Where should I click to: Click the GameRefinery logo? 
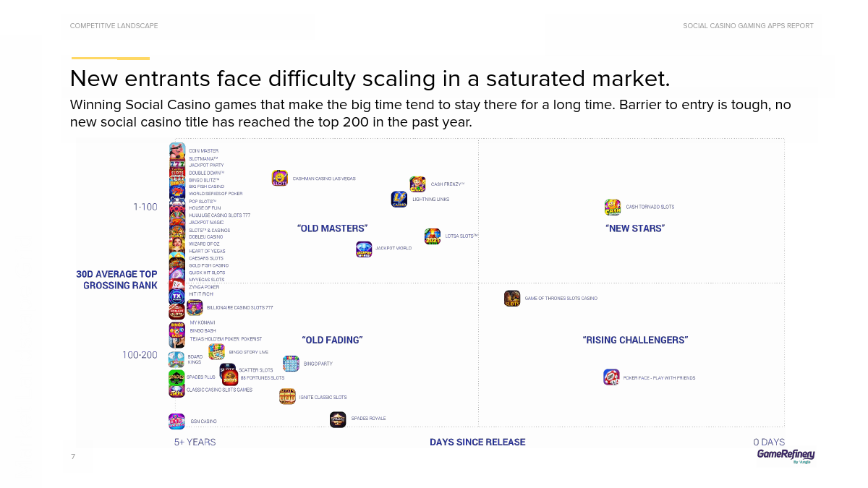pyautogui.click(x=786, y=456)
